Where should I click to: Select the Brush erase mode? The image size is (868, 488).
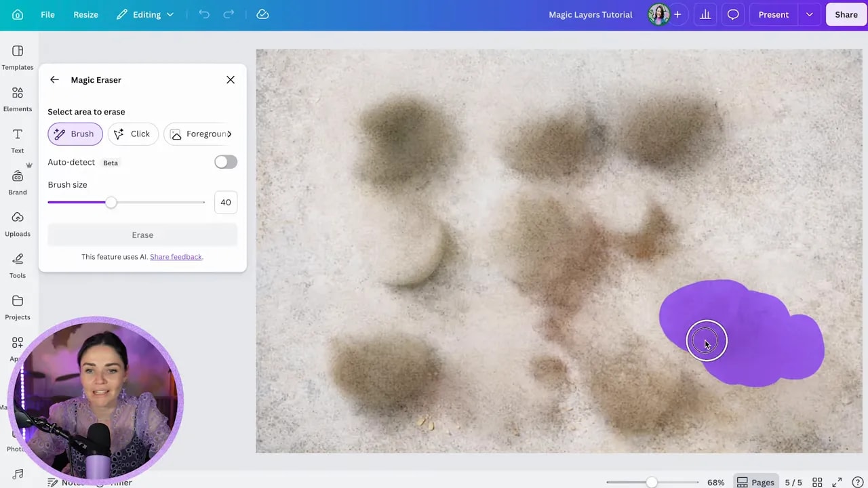[x=75, y=134]
